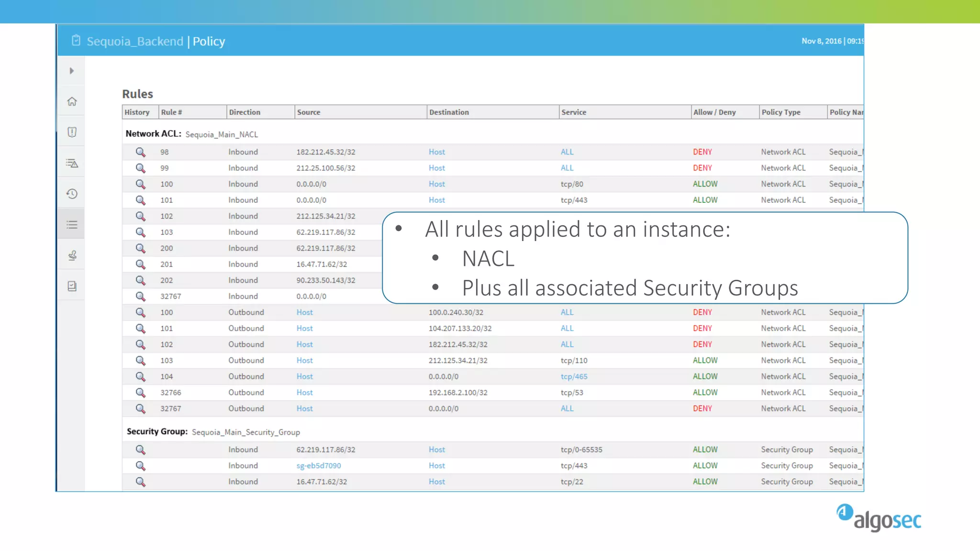Image resolution: width=980 pixels, height=551 pixels.
Task: Open the checklist report sidebar icon
Action: coord(72,286)
